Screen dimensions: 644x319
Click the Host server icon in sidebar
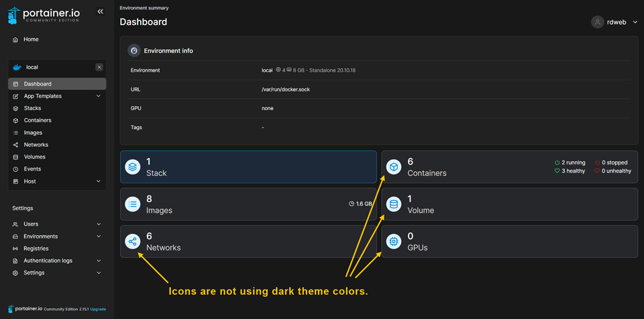pyautogui.click(x=15, y=181)
